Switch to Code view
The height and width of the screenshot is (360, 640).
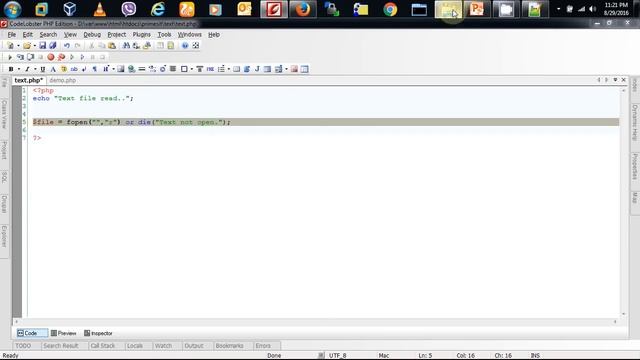point(31,333)
